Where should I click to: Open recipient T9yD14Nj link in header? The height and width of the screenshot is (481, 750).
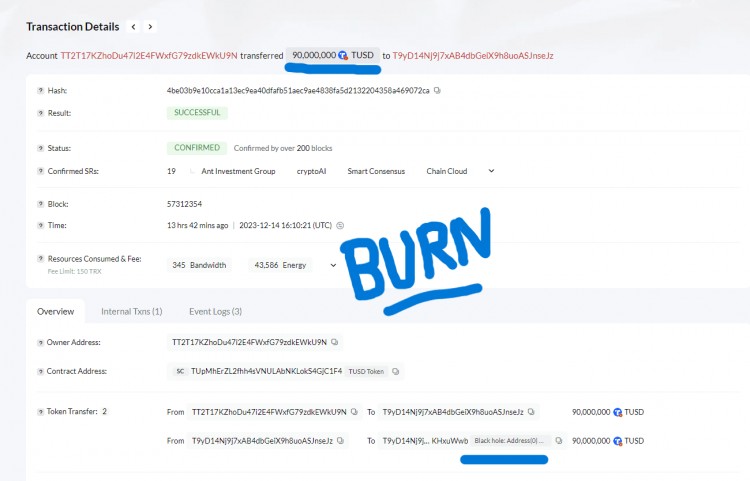(x=473, y=55)
